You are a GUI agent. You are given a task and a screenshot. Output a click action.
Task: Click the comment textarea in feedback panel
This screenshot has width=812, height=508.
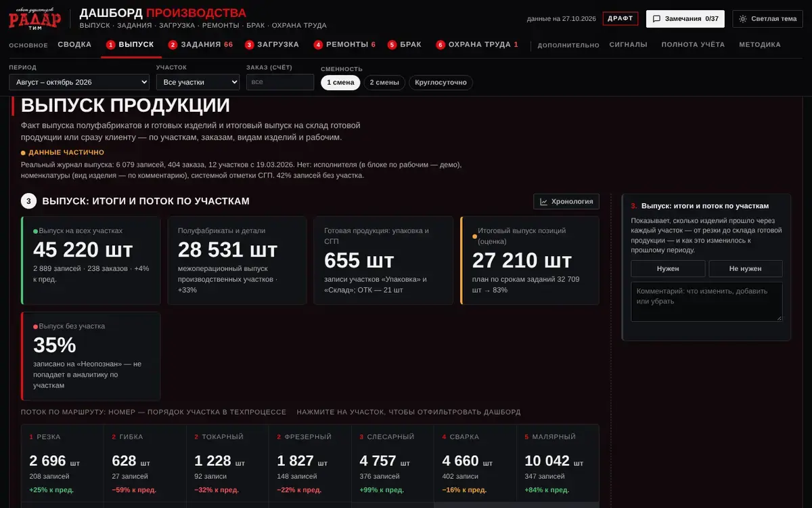pos(707,301)
